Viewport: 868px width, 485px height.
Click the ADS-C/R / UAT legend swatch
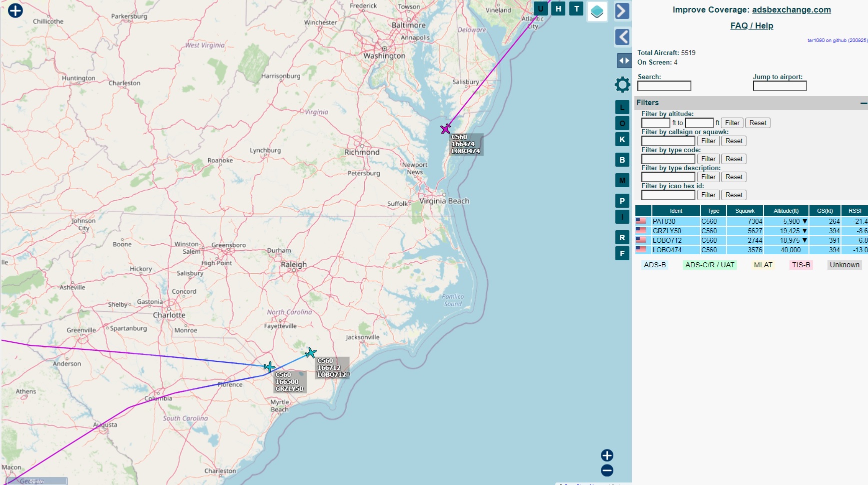coord(710,265)
